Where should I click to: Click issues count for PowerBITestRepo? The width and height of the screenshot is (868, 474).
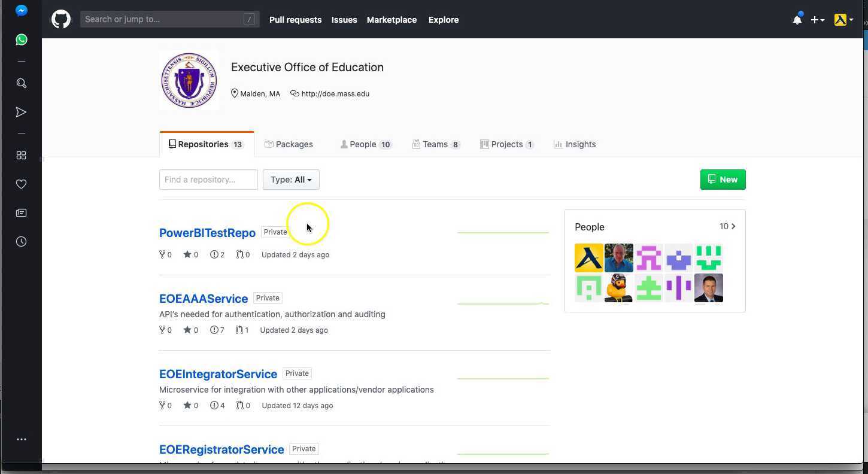pos(217,254)
